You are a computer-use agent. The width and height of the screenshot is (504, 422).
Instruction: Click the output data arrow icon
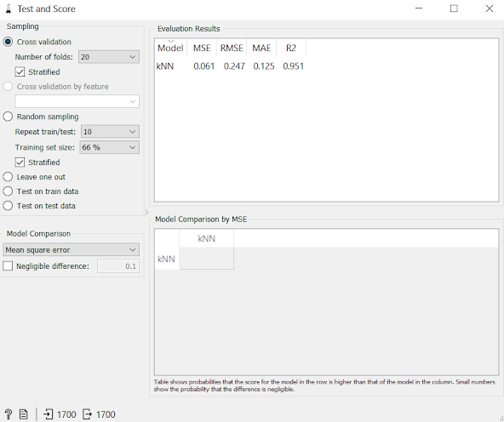point(87,414)
